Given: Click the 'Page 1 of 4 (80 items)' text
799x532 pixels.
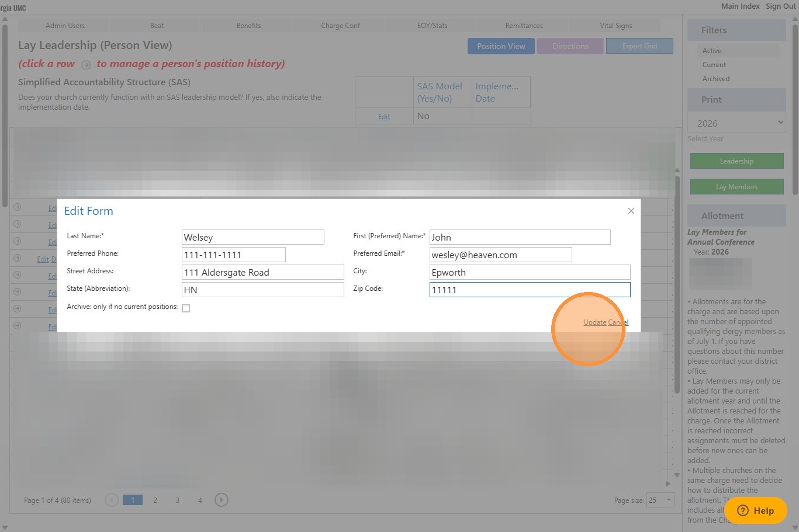Looking at the screenshot, I should coord(57,500).
